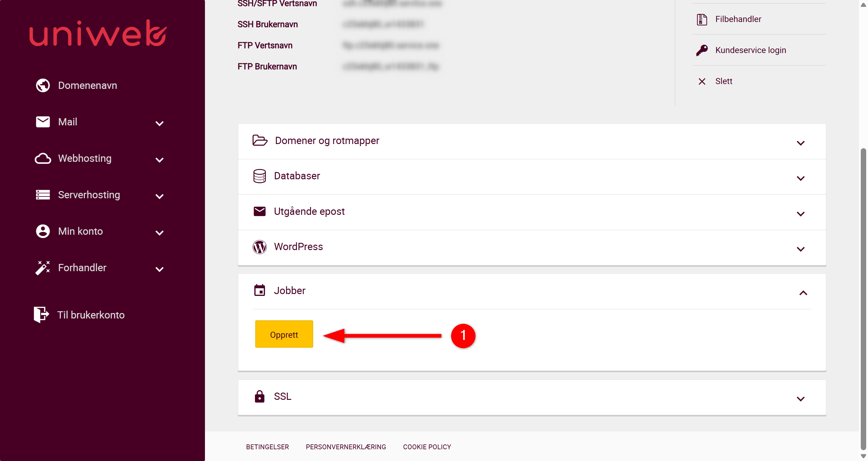Click the Utgående epost envelope icon

coord(259,211)
